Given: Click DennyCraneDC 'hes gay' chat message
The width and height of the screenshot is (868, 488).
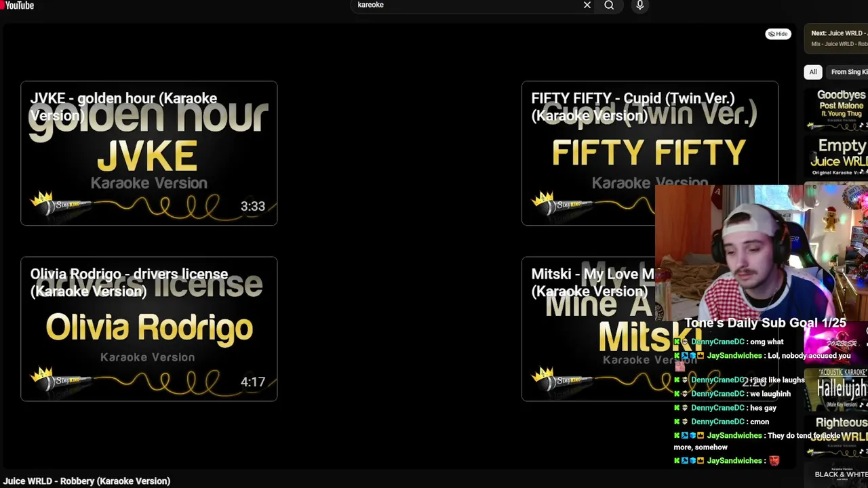Looking at the screenshot, I should coord(726,407).
